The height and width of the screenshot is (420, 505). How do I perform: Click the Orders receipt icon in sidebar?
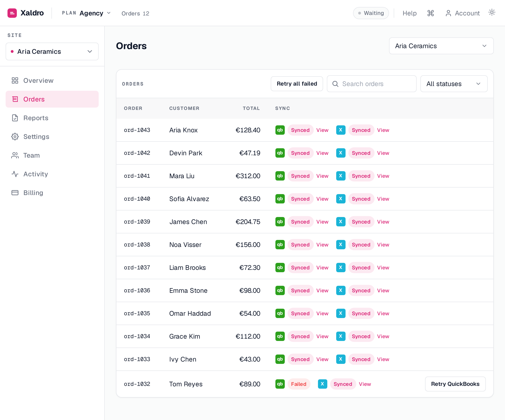pyautogui.click(x=15, y=99)
